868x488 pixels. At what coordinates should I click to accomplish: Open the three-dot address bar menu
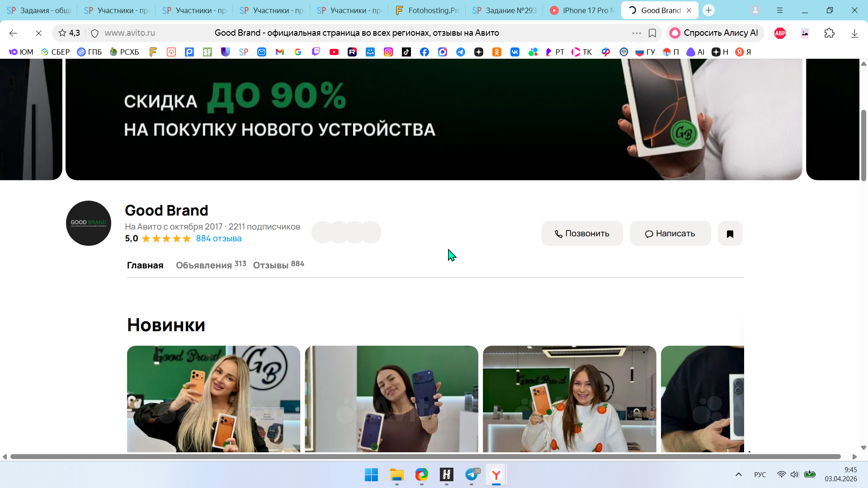(x=637, y=33)
